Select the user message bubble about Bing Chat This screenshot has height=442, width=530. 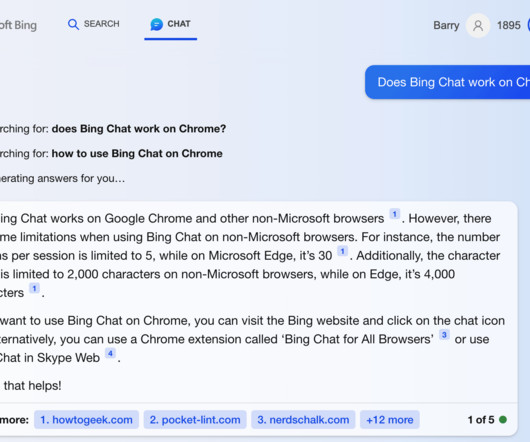[448, 82]
